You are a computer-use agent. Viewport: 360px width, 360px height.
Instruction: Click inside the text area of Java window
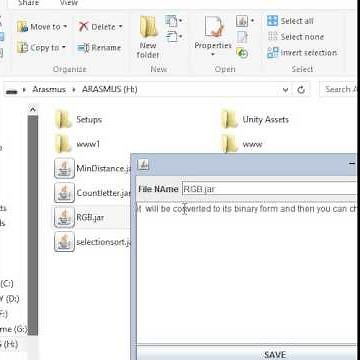click(x=247, y=273)
